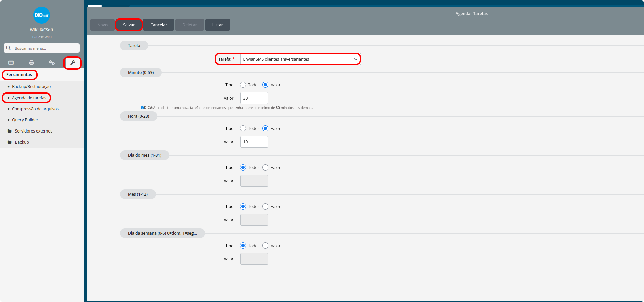
Task: Click the Dia do mes Valor field
Action: [254, 181]
